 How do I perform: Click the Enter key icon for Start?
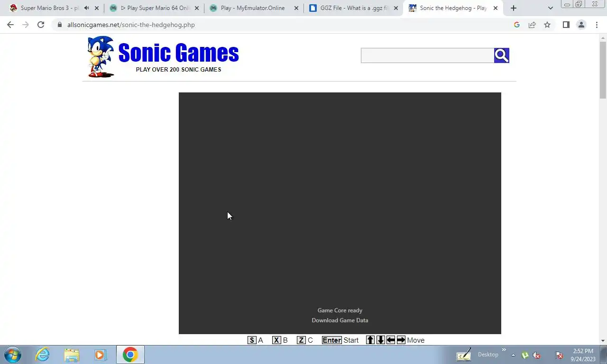[x=332, y=340]
